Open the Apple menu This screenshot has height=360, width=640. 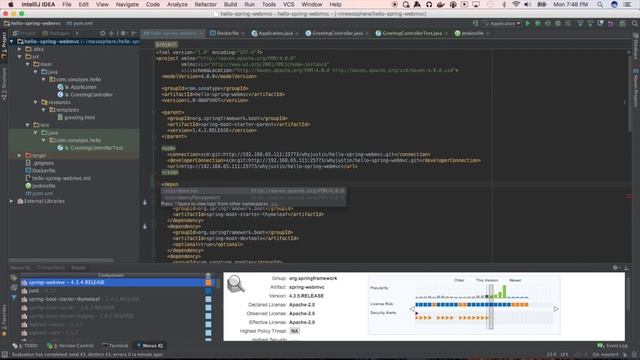(x=11, y=4)
